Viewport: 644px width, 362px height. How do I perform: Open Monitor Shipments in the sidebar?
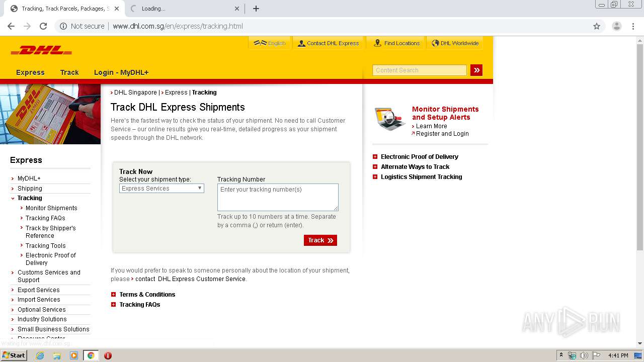click(x=51, y=208)
